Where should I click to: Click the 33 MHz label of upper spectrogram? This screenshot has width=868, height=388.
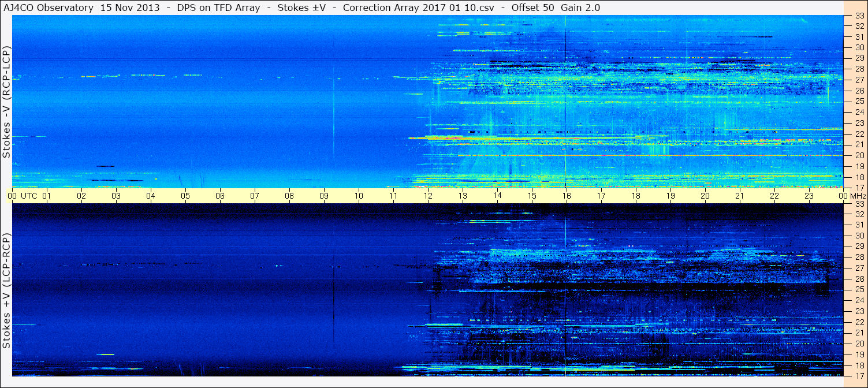(859, 16)
